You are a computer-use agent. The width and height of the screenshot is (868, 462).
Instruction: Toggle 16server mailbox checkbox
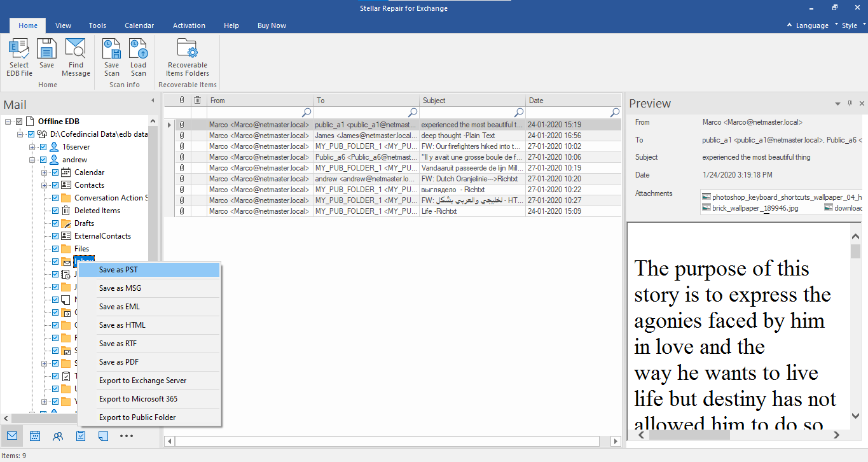click(43, 147)
